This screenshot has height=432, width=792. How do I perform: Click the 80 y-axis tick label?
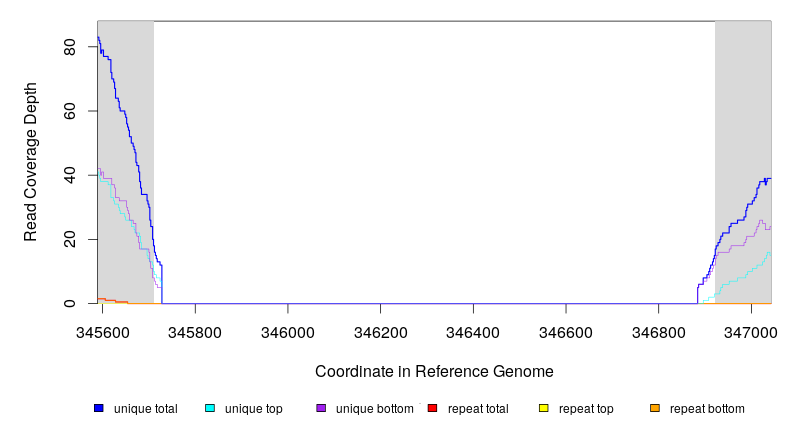tap(69, 47)
